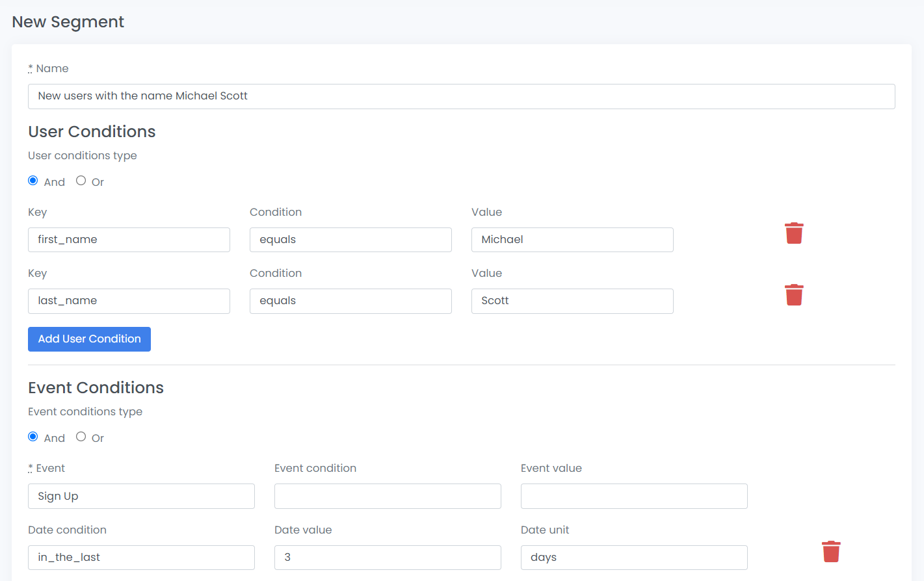Edit the segment Name field
Image resolution: width=924 pixels, height=581 pixels.
pyautogui.click(x=462, y=96)
